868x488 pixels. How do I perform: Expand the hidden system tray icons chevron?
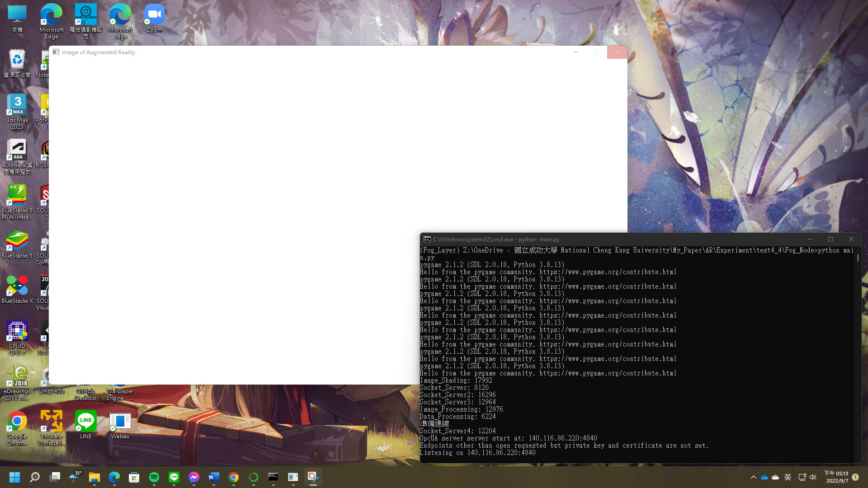pos(753,477)
